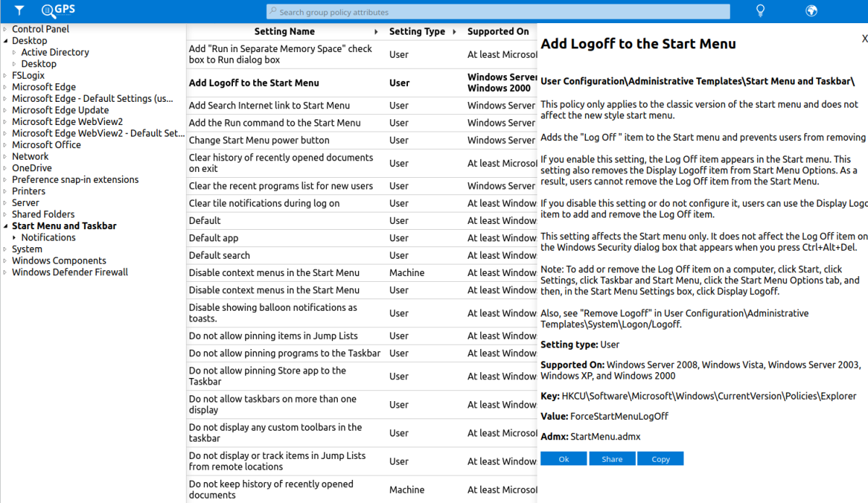Image resolution: width=868 pixels, height=503 pixels.
Task: Open 'Do not allow pinning Store app' row
Action: pyautogui.click(x=362, y=376)
